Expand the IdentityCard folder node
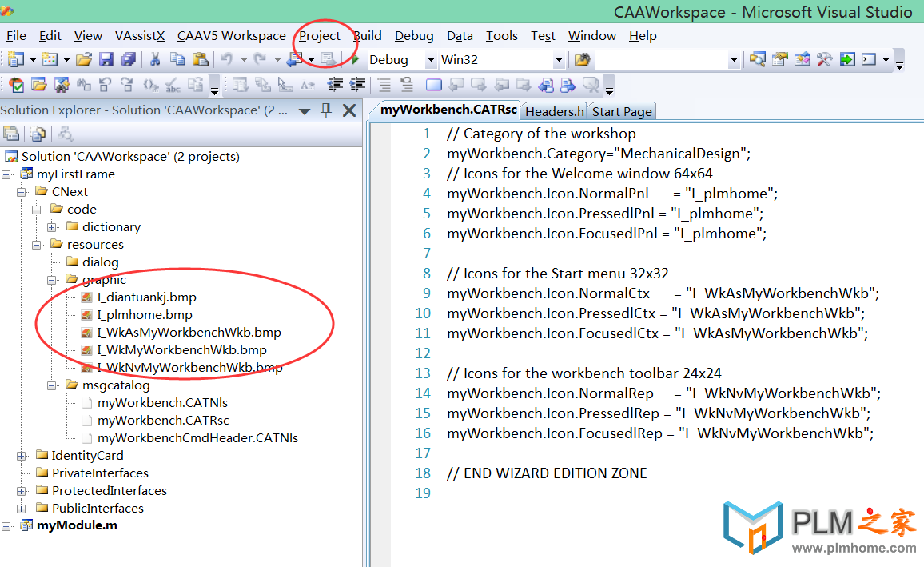 tap(22, 456)
